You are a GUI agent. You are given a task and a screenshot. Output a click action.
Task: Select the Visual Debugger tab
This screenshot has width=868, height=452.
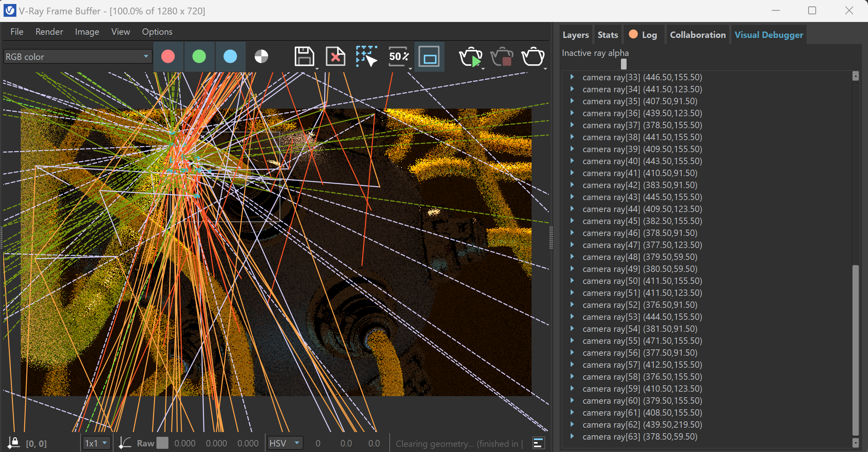coord(769,35)
